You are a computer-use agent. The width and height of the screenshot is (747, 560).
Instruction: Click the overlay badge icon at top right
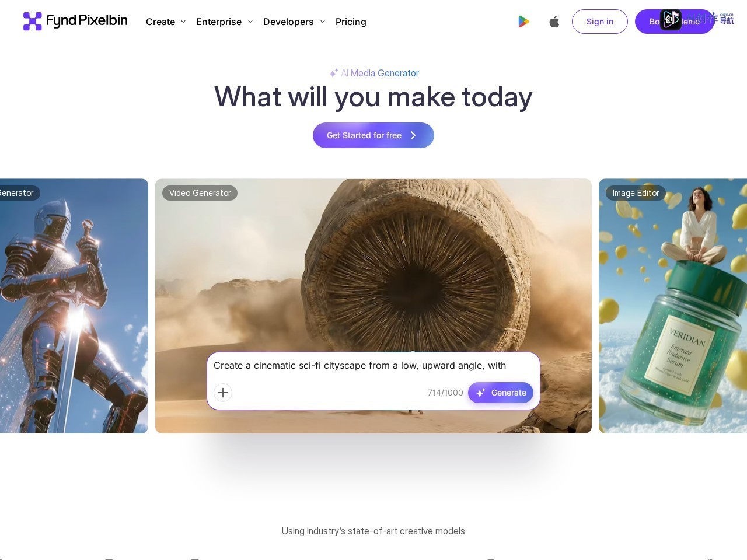(x=671, y=20)
